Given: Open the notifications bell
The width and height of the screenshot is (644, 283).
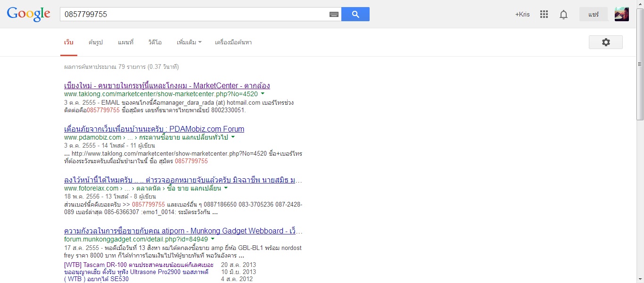Looking at the screenshot, I should [563, 15].
